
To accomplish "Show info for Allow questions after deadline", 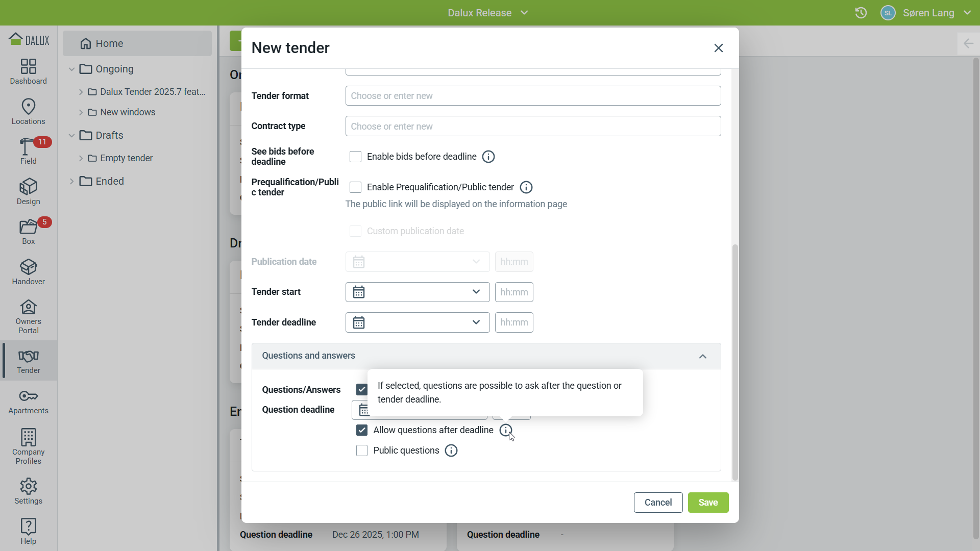I will [506, 430].
